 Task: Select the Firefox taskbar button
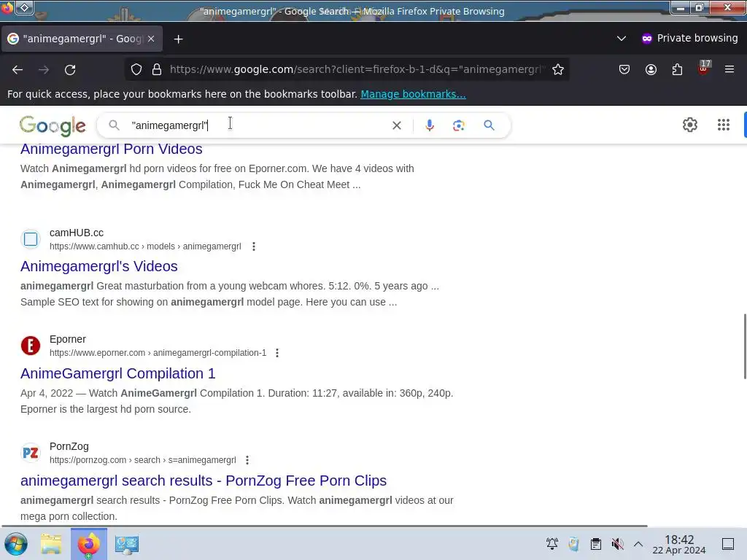coord(89,544)
